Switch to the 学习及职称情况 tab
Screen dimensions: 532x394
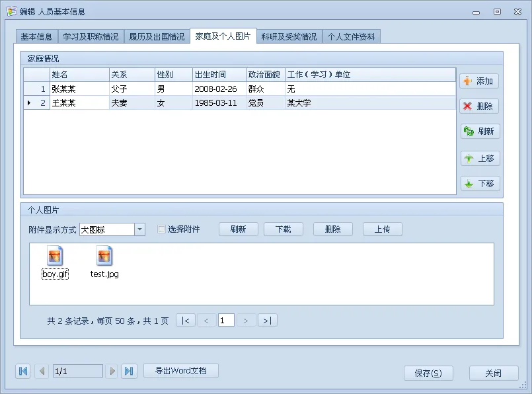(91, 36)
